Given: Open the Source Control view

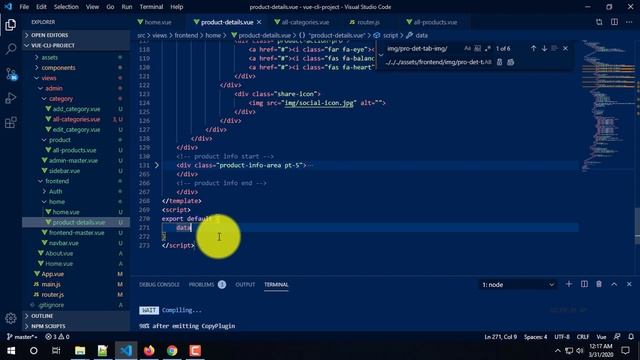Looking at the screenshot, I should pyautogui.click(x=11, y=74).
